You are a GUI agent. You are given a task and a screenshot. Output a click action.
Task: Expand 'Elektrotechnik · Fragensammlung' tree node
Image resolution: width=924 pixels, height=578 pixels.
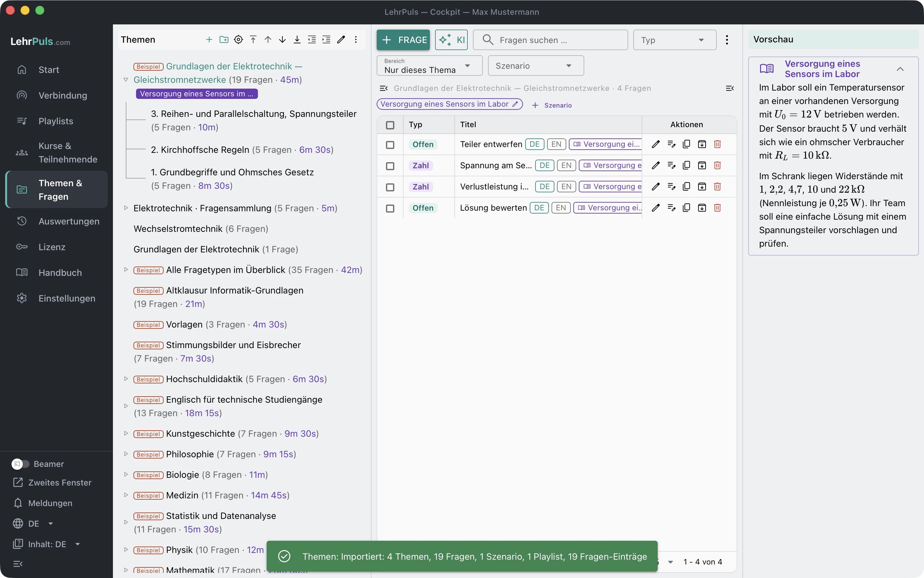pos(126,208)
